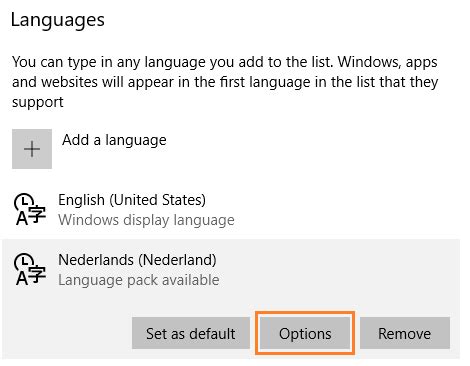470x366 pixels.
Task: Click the clock symbol in the English icon
Action: coord(23,201)
